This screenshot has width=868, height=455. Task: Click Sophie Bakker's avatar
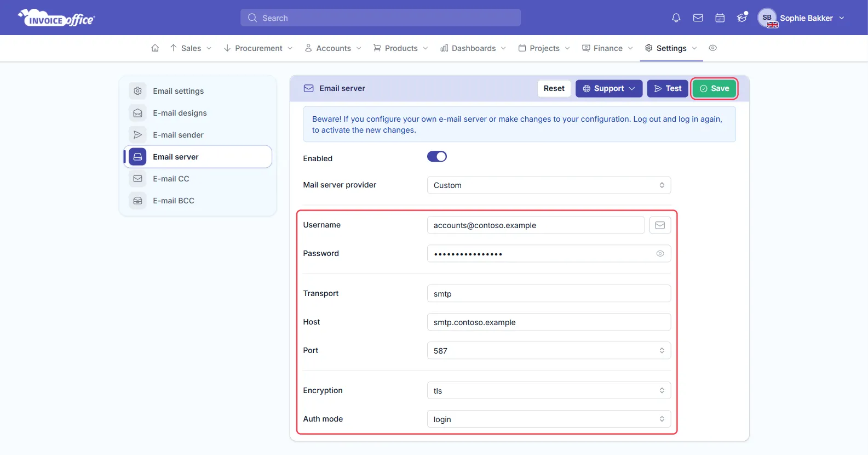point(767,18)
